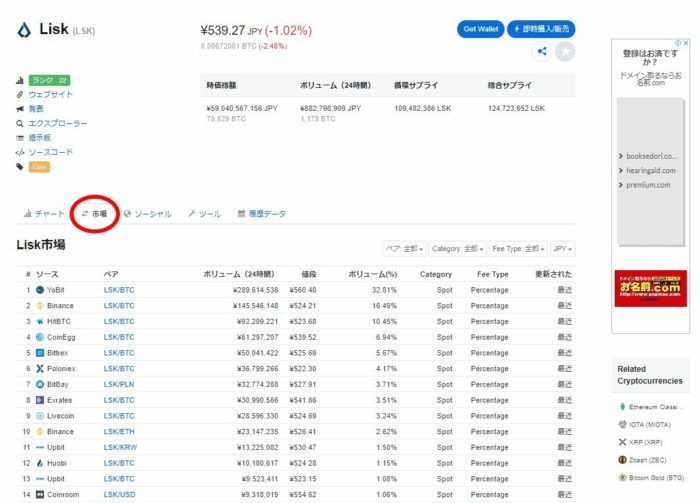Click the BitBay exchange icon
Screen dimensions: 700x503
40,384
